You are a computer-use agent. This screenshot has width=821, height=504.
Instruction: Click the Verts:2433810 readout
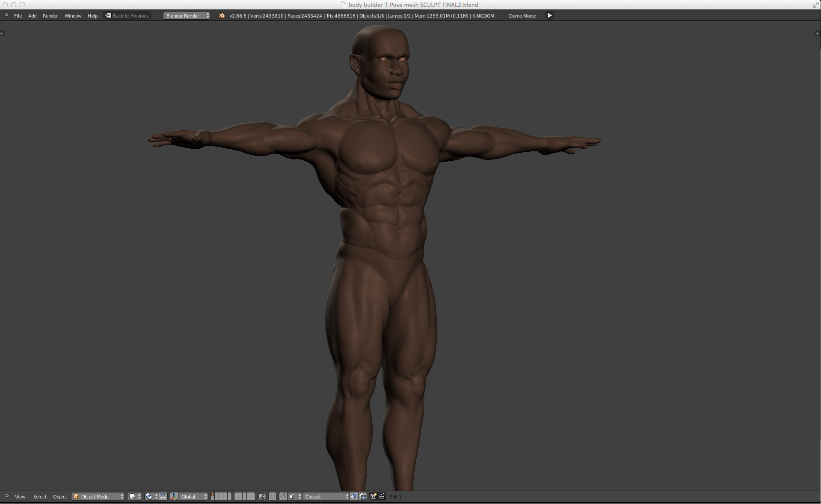tap(267, 16)
